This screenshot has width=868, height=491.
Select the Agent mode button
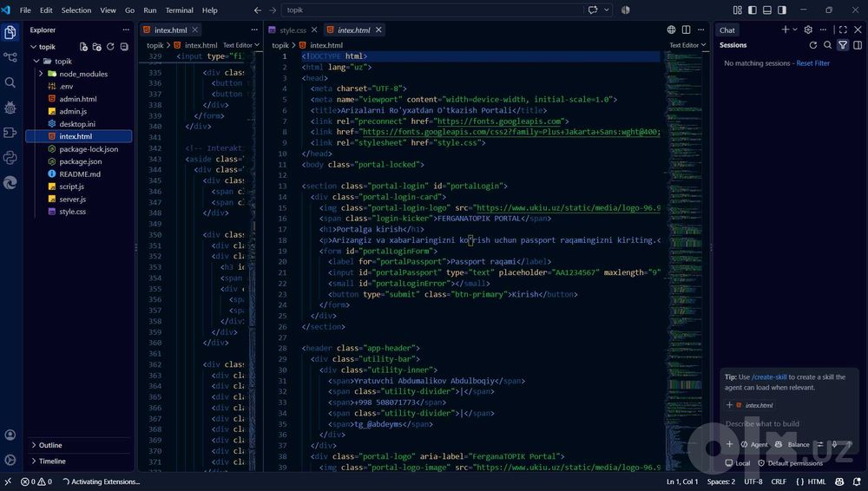point(754,444)
